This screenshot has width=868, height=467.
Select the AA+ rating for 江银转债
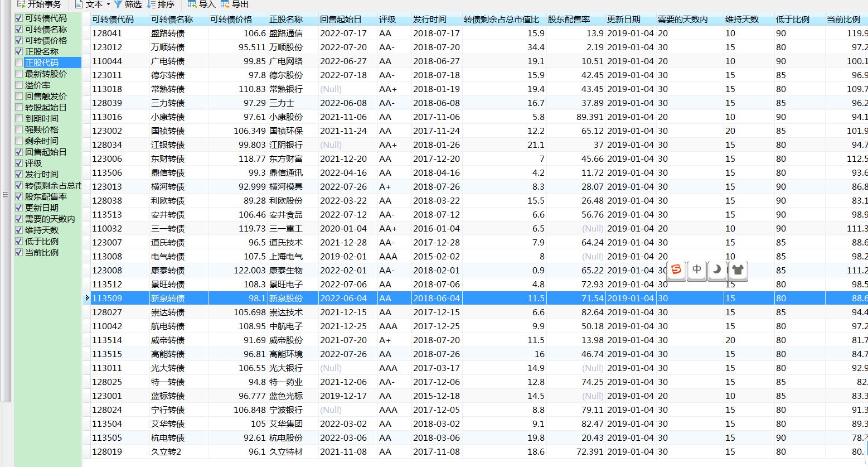(394, 145)
